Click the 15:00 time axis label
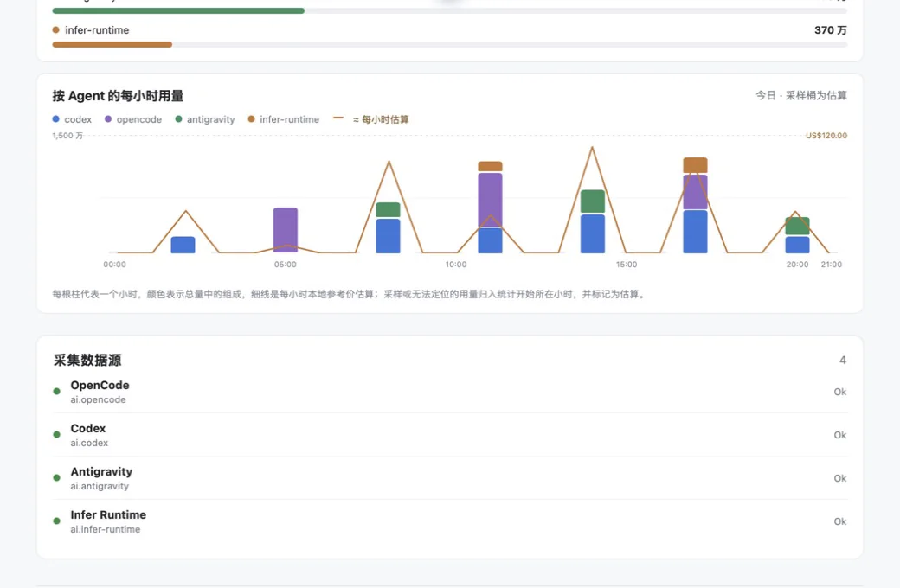 pyautogui.click(x=627, y=265)
